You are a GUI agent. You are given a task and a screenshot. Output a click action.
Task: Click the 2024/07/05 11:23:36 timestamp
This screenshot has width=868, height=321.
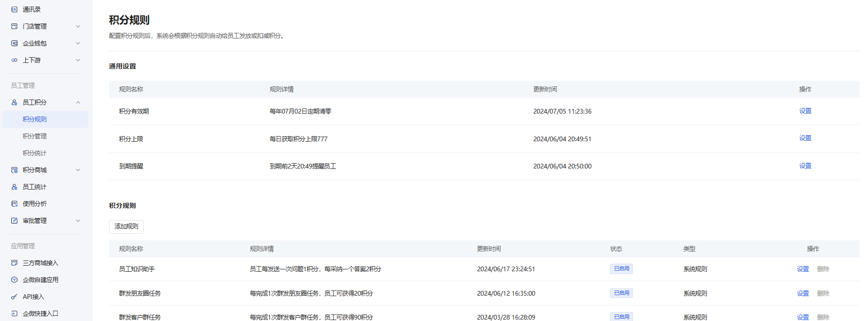pos(562,111)
